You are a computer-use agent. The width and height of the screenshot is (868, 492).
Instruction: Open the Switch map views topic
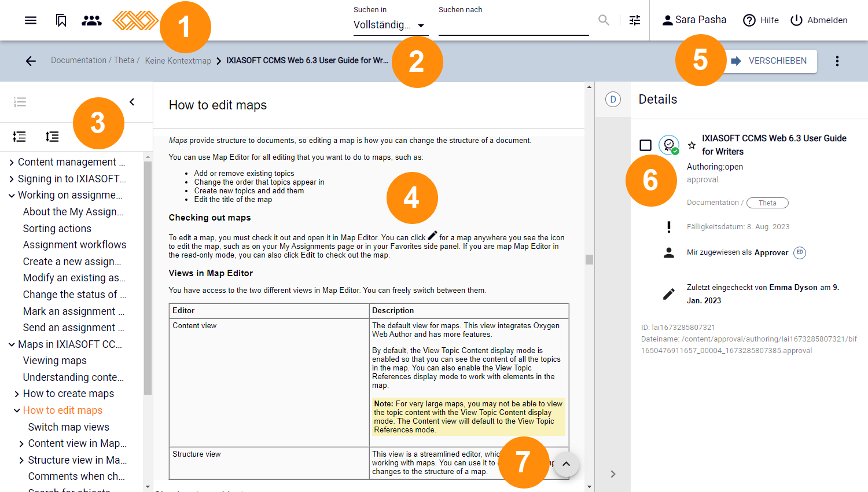[69, 427]
